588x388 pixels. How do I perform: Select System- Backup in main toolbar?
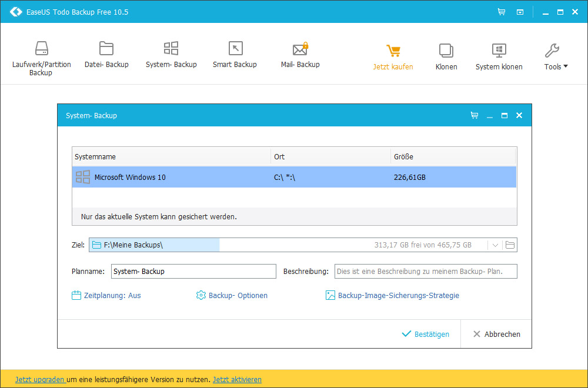[171, 55]
